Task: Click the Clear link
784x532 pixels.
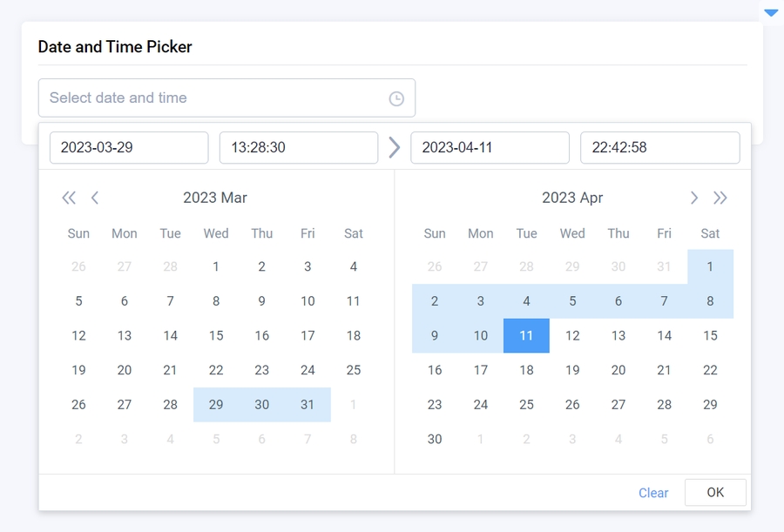Action: pyautogui.click(x=653, y=493)
